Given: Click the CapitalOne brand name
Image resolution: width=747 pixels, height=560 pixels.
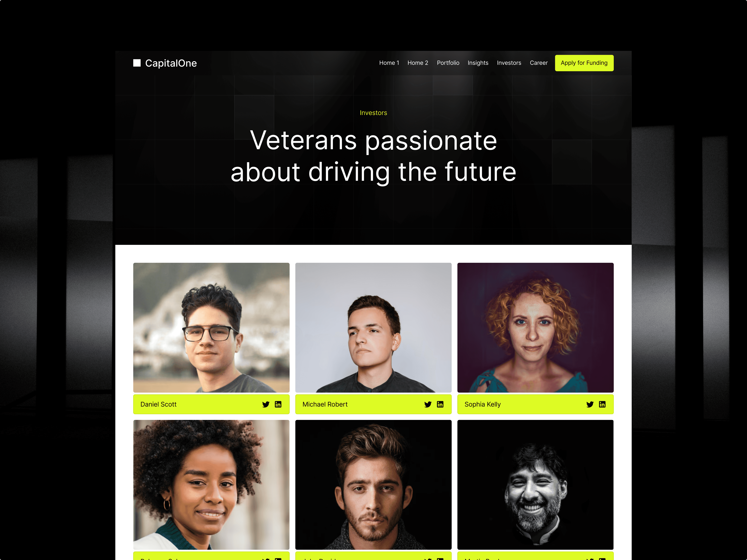Looking at the screenshot, I should (171, 63).
